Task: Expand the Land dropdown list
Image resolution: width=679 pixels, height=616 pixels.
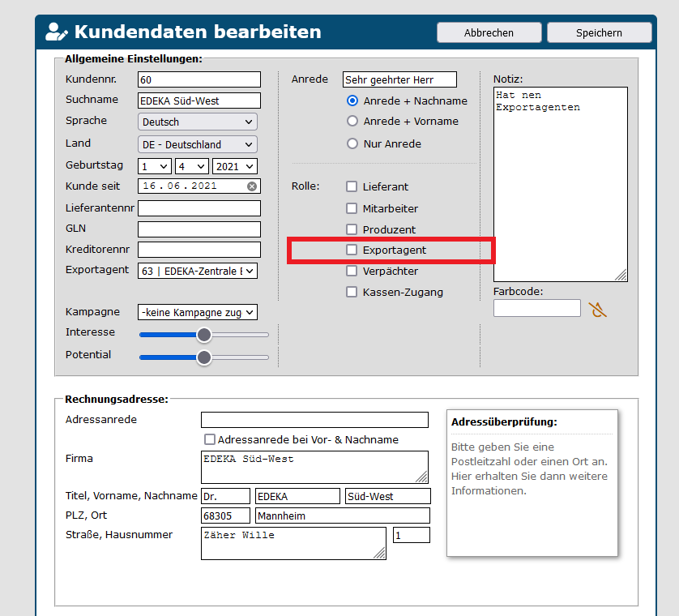Action: tap(198, 145)
